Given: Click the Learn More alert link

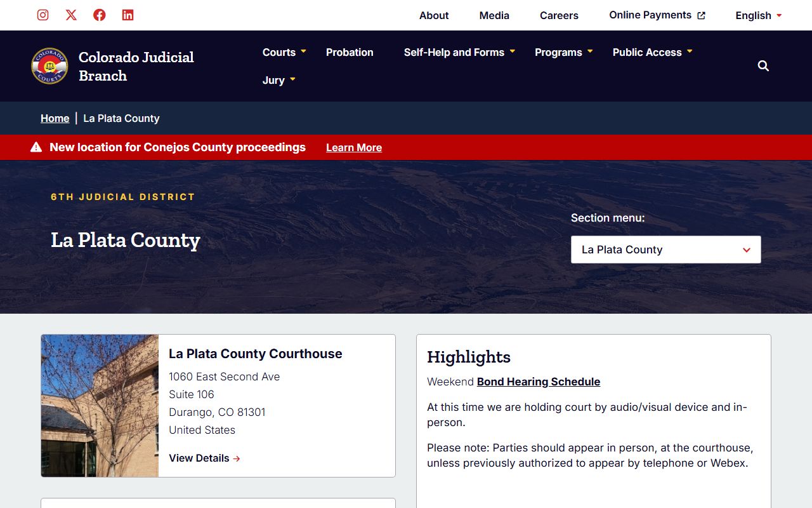Looking at the screenshot, I should point(354,147).
